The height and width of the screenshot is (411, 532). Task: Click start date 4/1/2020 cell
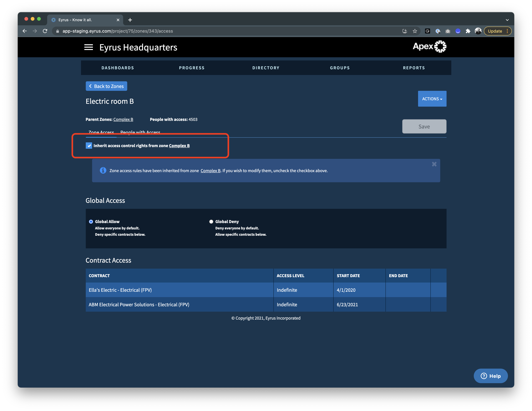[359, 290]
